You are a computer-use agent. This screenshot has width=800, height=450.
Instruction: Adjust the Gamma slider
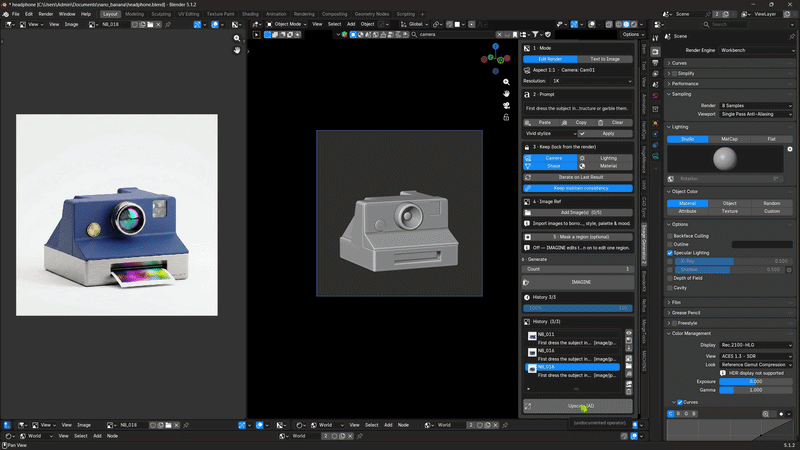[756, 390]
